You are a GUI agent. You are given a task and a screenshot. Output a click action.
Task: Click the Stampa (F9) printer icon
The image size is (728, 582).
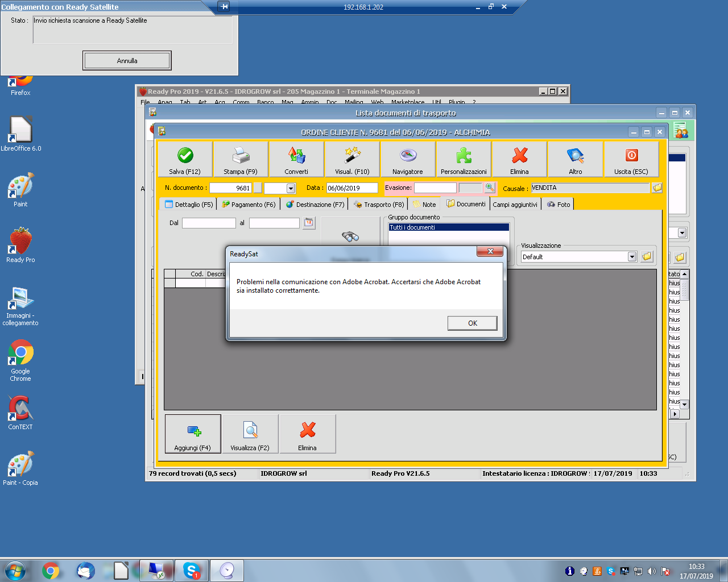241,155
